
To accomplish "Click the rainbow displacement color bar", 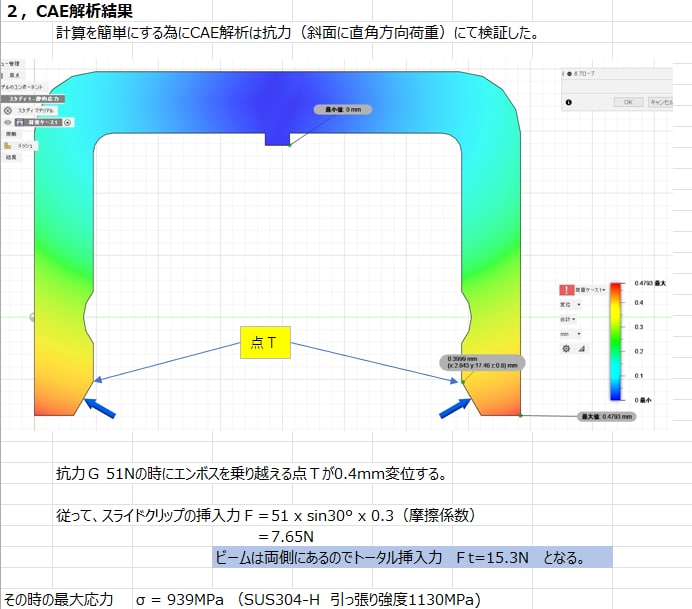I will (x=616, y=341).
